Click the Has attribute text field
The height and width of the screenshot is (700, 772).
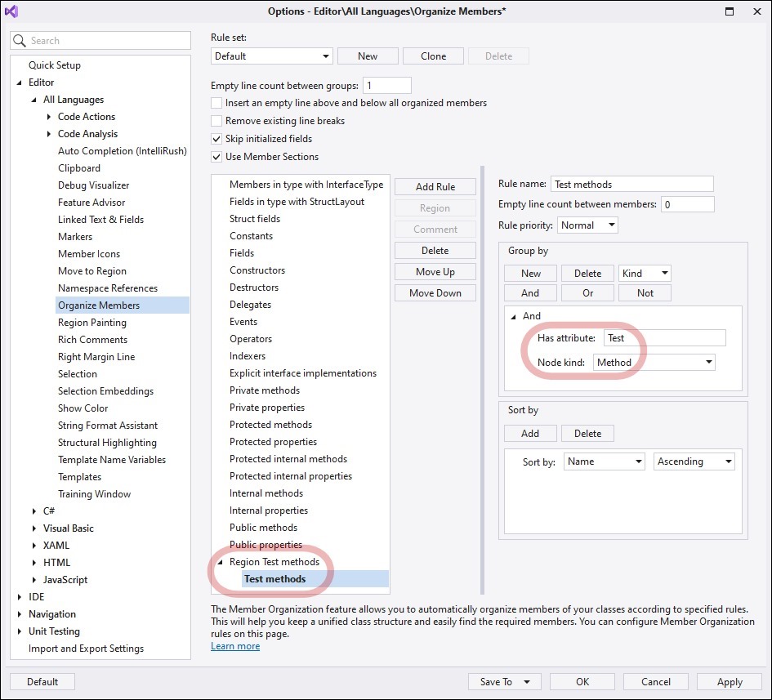pos(665,337)
